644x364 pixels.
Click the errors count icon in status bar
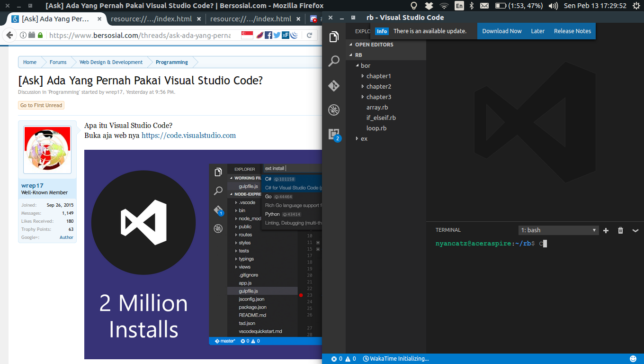[334, 359]
